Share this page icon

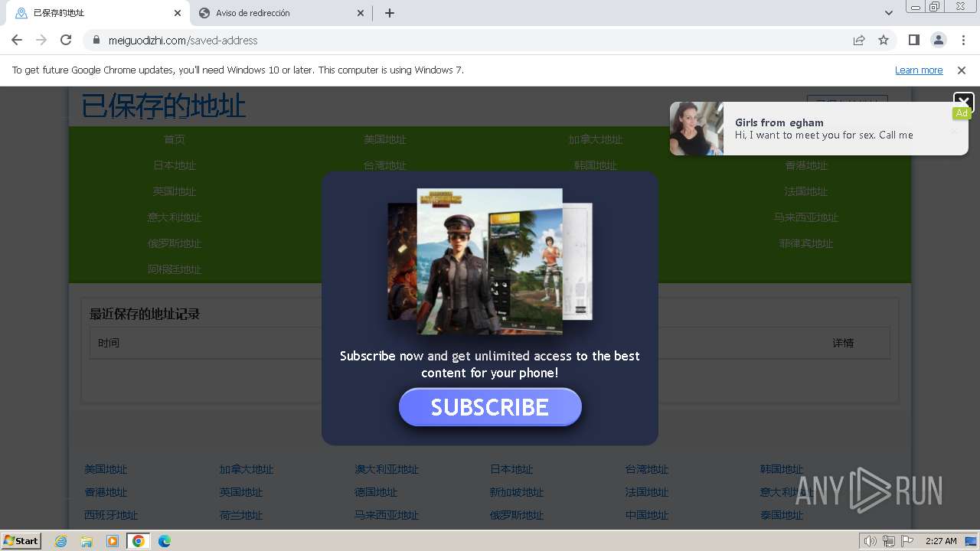click(859, 40)
